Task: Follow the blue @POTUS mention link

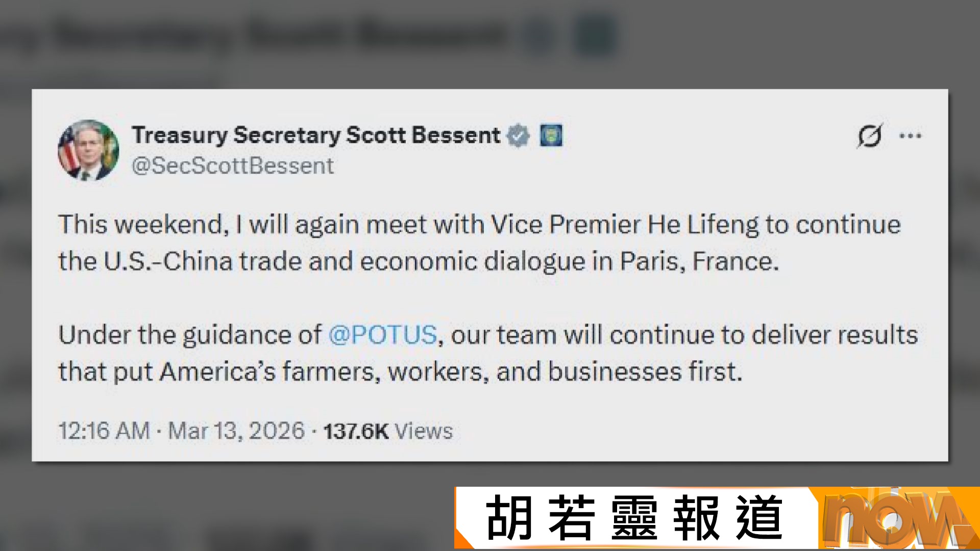Action: coord(383,335)
